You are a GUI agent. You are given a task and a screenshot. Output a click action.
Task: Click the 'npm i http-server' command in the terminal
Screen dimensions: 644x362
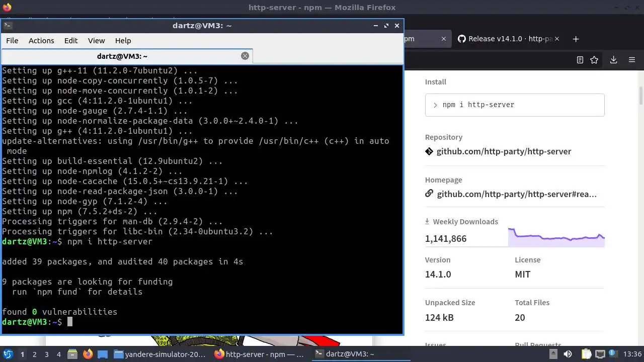(110, 241)
